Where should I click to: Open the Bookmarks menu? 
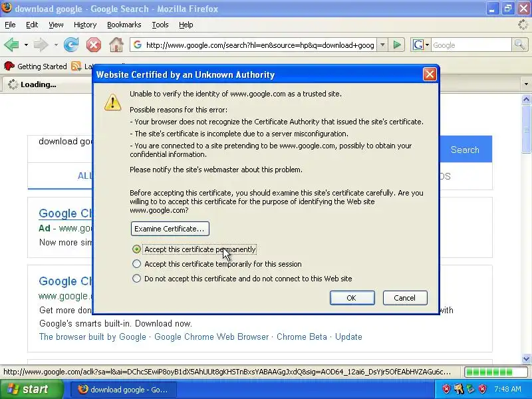point(124,25)
